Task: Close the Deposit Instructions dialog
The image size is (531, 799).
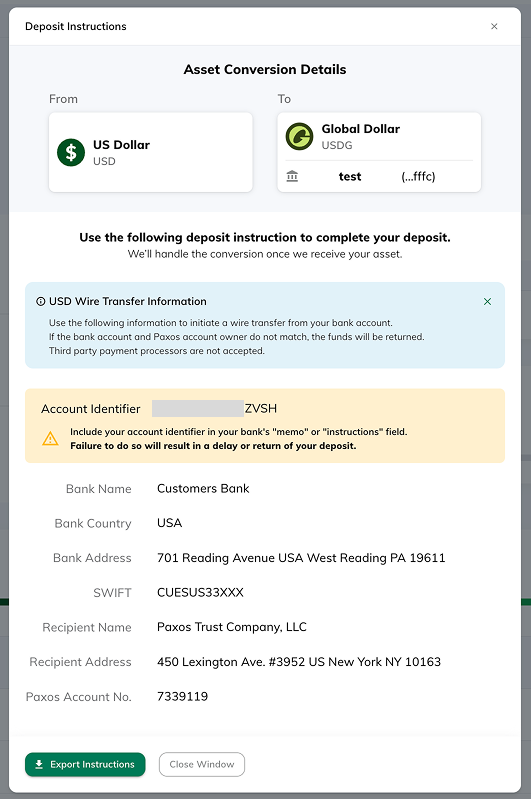Action: pyautogui.click(x=494, y=26)
